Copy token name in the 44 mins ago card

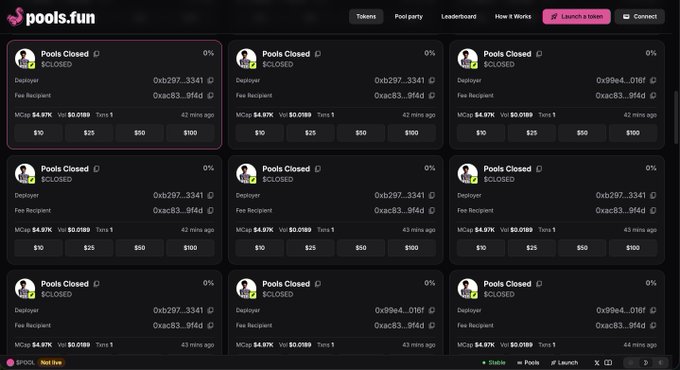539,284
